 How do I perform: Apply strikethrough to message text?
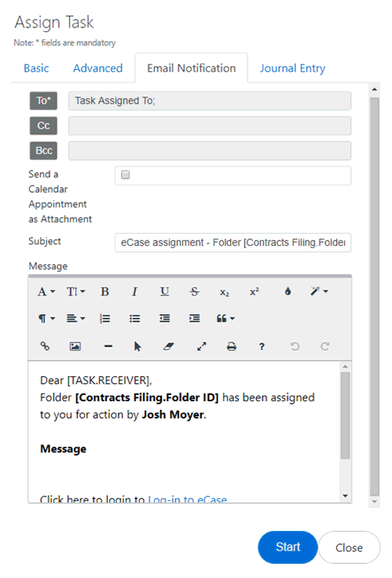194,291
